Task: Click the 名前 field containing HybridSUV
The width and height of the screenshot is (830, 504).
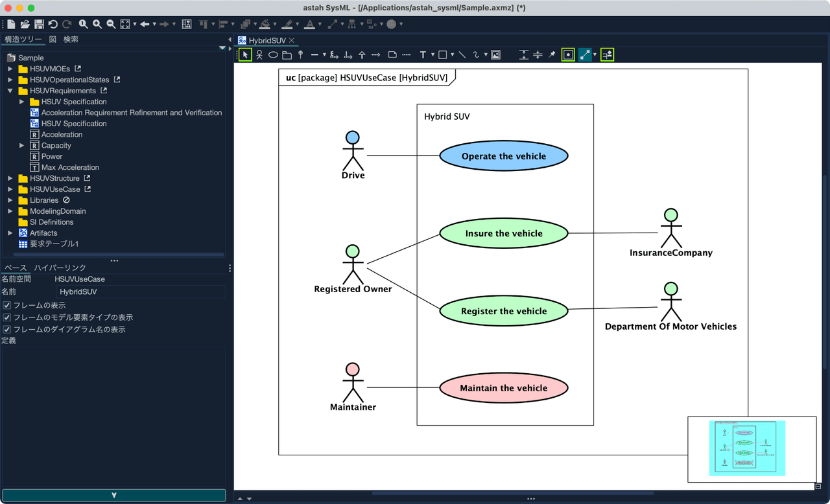Action: [141, 292]
